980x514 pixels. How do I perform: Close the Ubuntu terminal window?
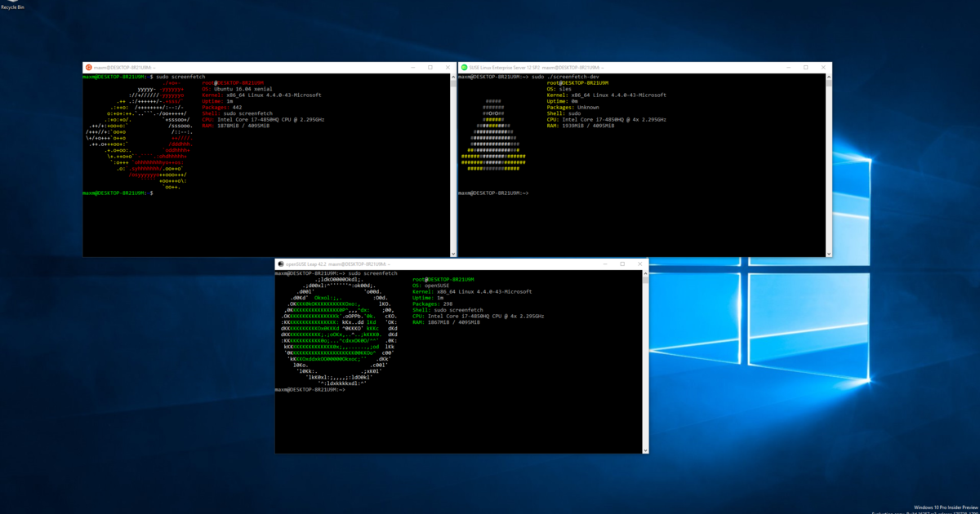point(447,68)
